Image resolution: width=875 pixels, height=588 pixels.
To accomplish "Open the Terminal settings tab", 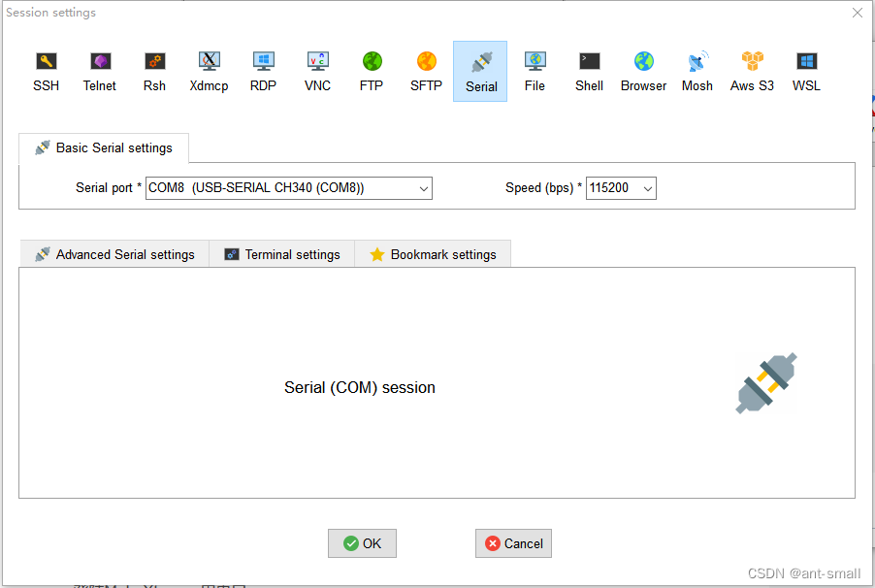I will click(x=281, y=253).
